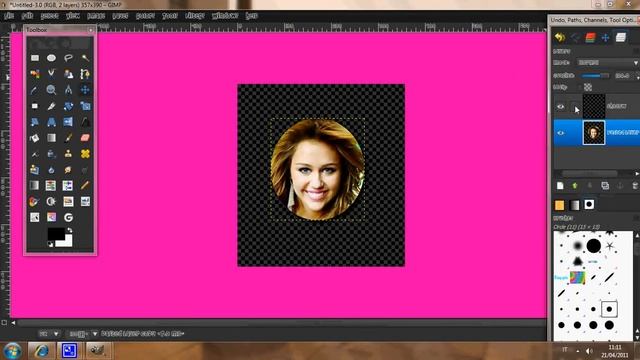Image resolution: width=640 pixels, height=360 pixels.
Task: Click the opacity value stepper arrows
Action: coord(637,76)
